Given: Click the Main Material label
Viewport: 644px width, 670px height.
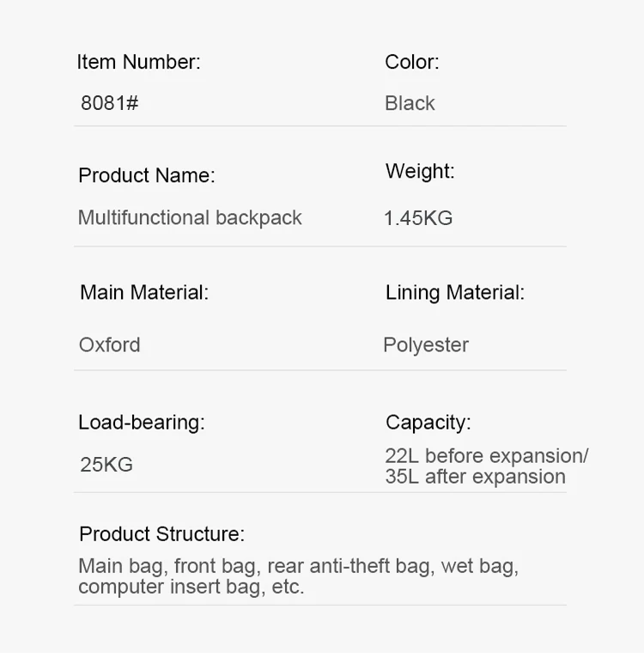Looking at the screenshot, I should coord(144,292).
